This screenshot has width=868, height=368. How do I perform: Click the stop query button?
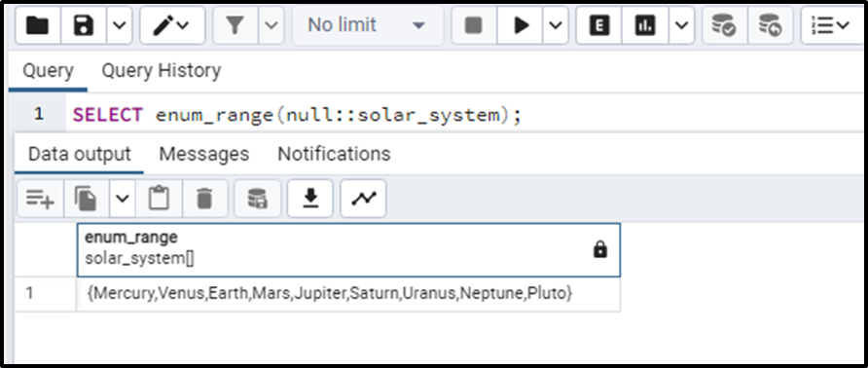474,25
